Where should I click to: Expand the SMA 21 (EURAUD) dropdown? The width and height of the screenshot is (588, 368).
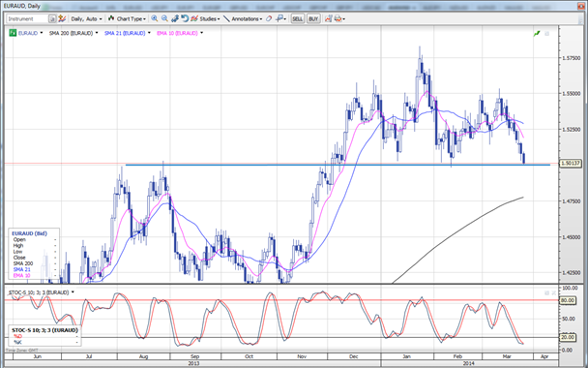[x=149, y=33]
